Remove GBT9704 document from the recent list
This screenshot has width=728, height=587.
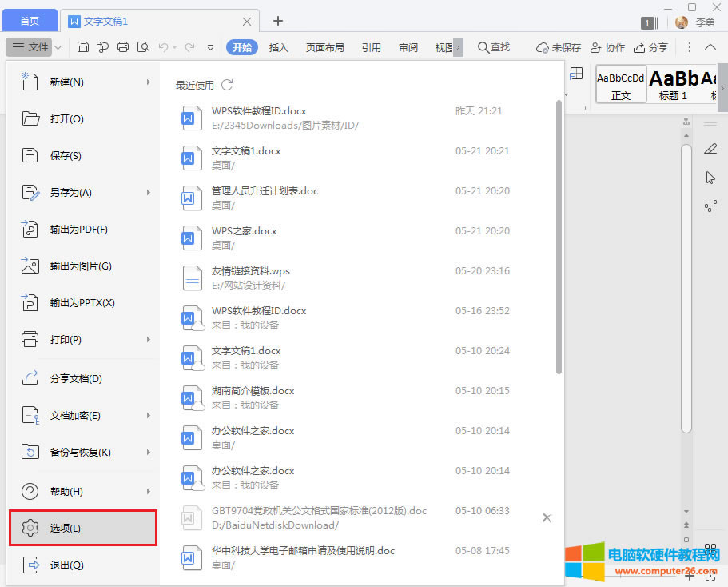[x=547, y=517]
